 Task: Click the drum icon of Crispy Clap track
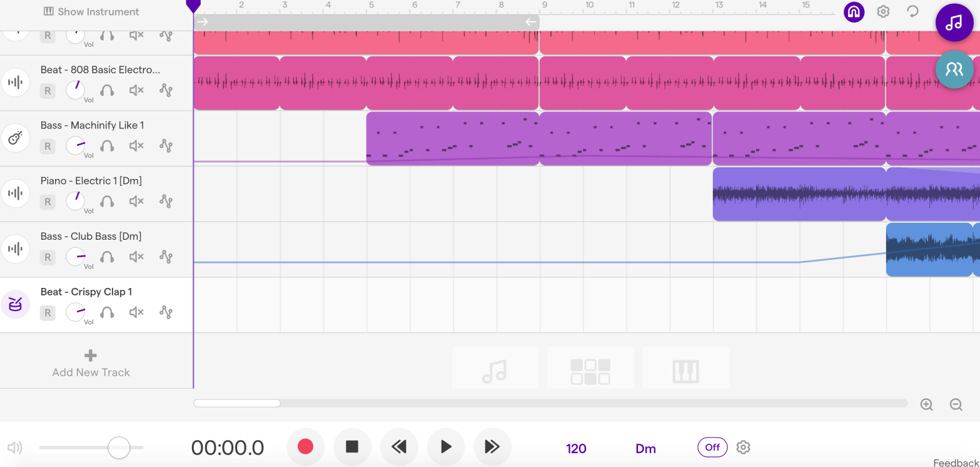pos(16,305)
